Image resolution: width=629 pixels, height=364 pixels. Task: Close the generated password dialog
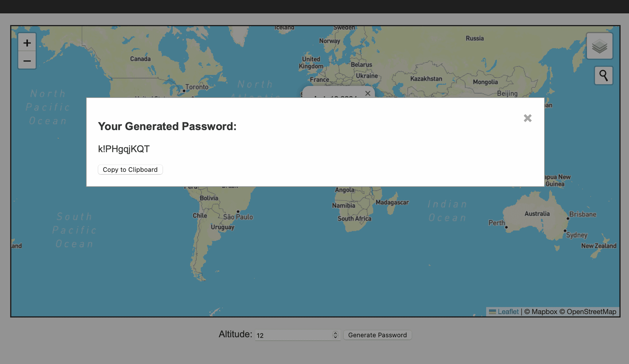click(x=527, y=118)
